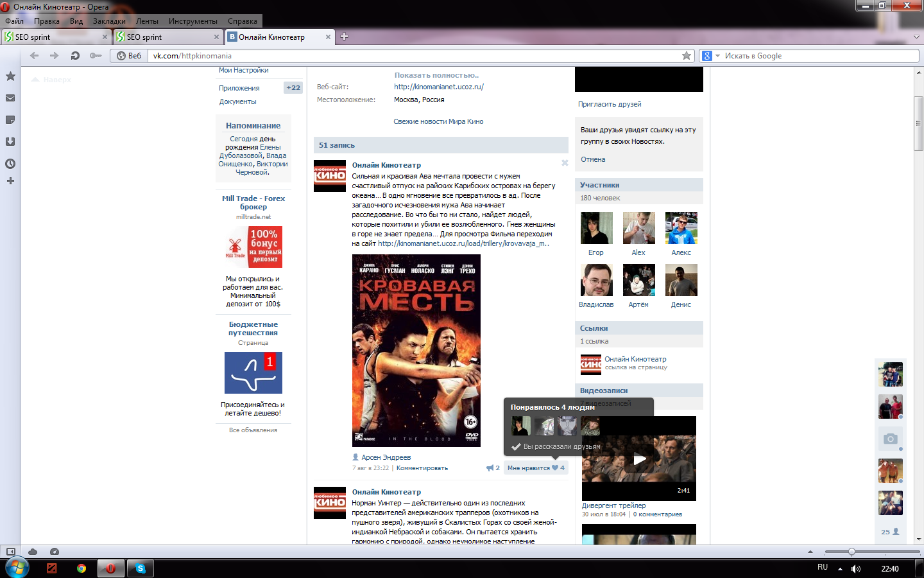Viewport: 924px width, 578px height.
Task: Open a new tab with the plus button
Action: (344, 37)
